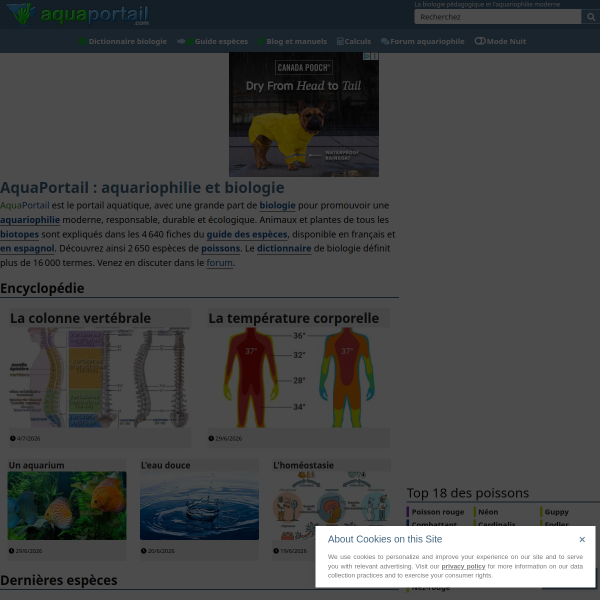Open the en espagnol link

27,248
